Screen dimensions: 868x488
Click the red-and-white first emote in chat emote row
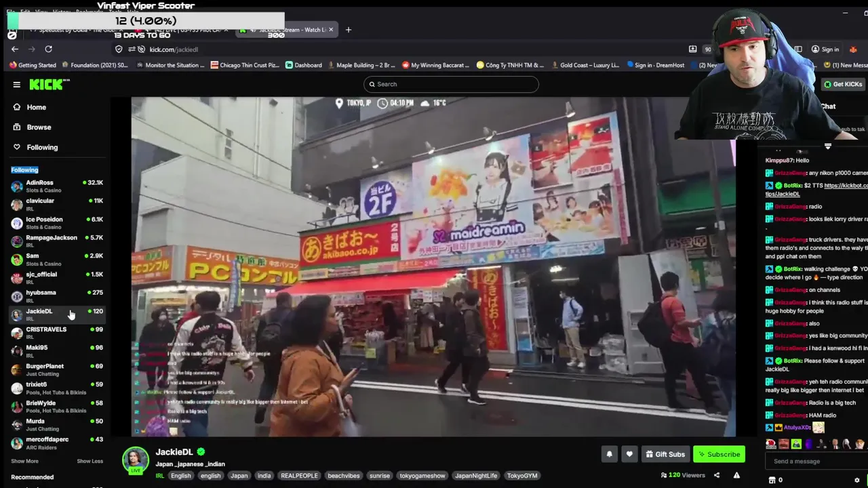pyautogui.click(x=771, y=445)
